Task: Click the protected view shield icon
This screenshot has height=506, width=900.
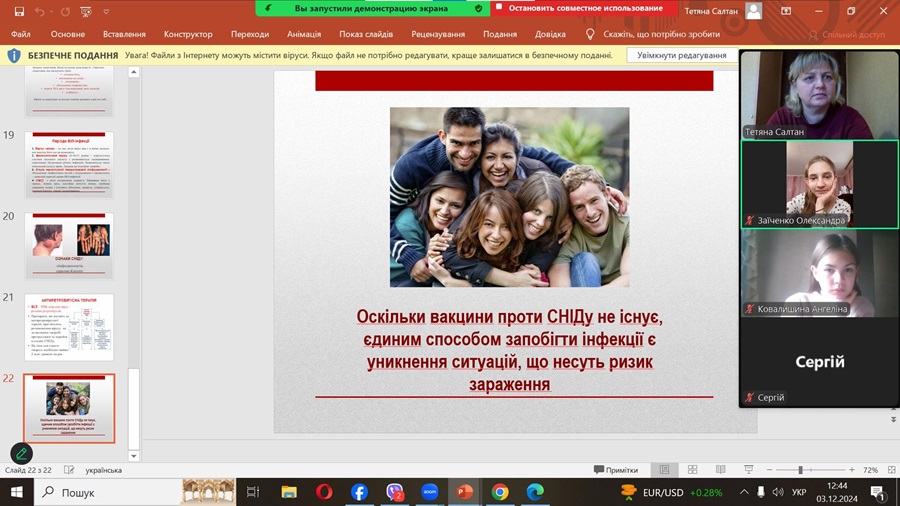Action: [14, 56]
